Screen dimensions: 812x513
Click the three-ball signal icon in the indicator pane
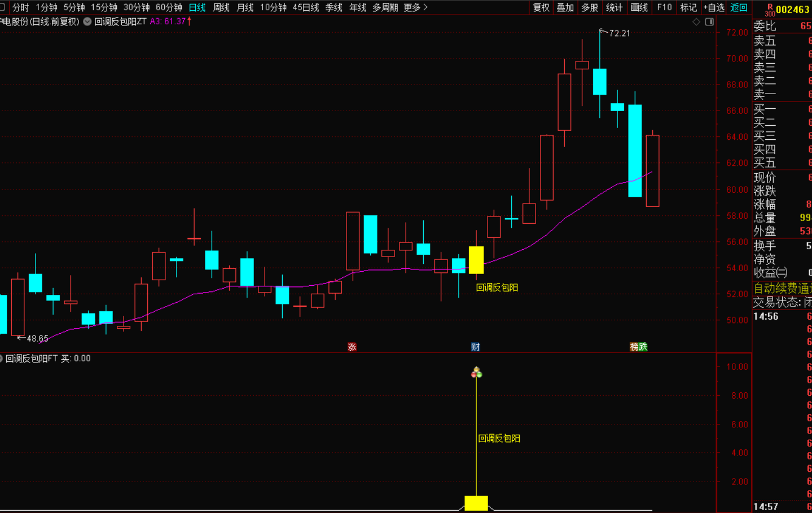point(477,372)
